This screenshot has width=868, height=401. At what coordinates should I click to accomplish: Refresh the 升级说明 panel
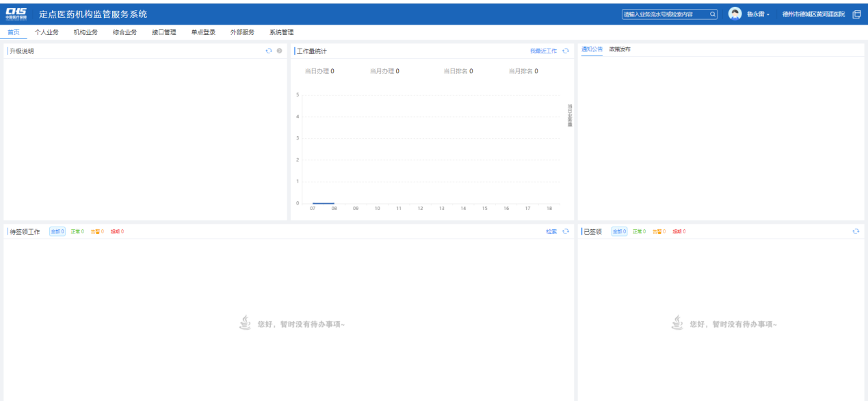[x=269, y=51]
